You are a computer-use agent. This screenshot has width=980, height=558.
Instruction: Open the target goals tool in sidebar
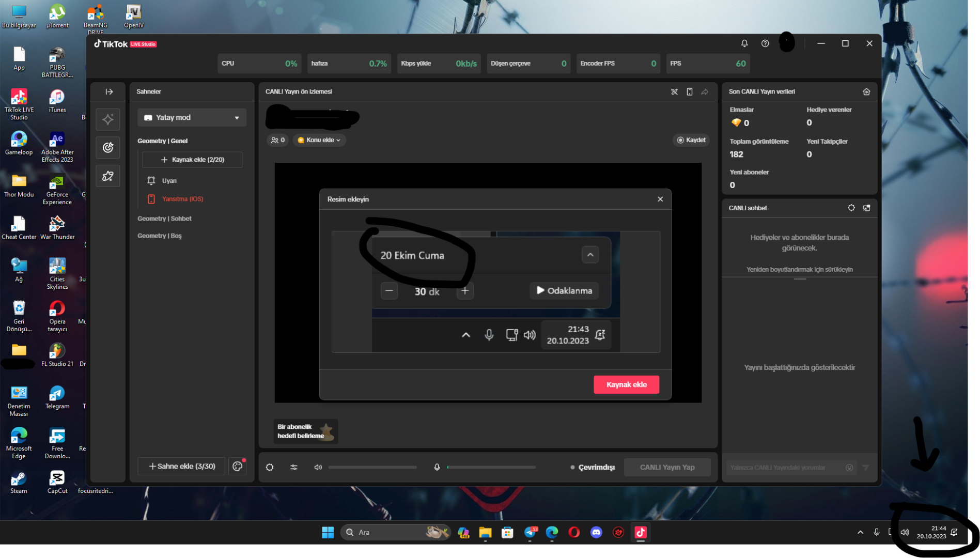pyautogui.click(x=108, y=148)
